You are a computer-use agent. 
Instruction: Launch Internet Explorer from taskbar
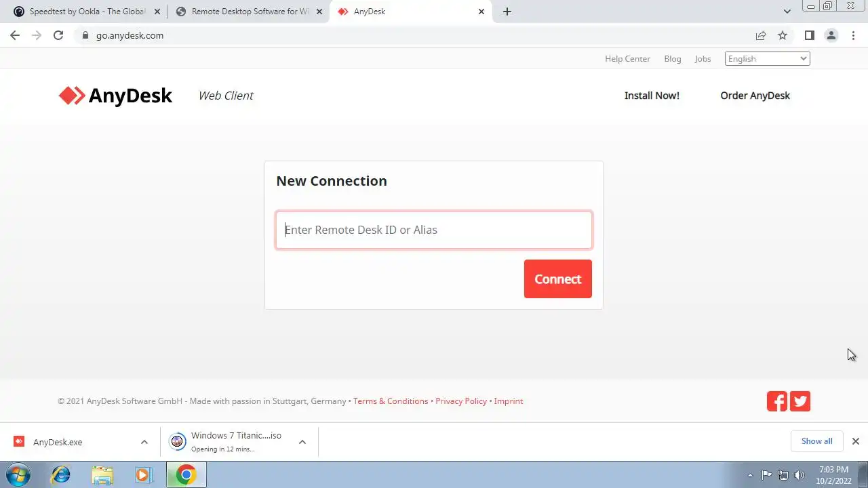point(61,474)
